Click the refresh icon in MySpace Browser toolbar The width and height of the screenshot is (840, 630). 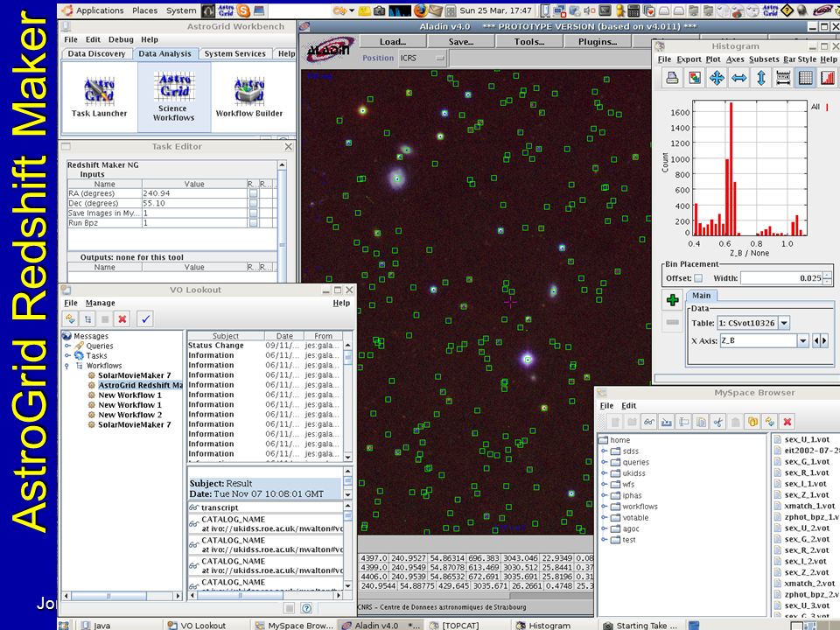pos(770,422)
